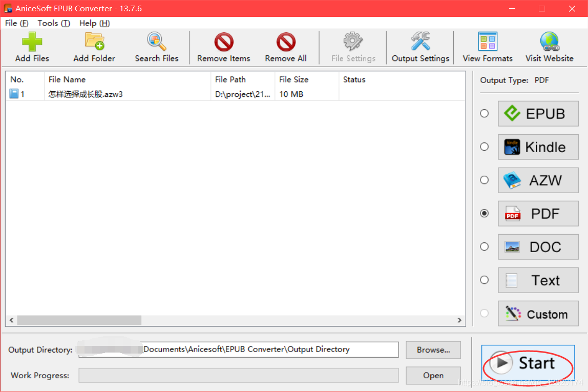The image size is (588, 392).
Task: Select the EPUB radio button
Action: pyautogui.click(x=485, y=114)
